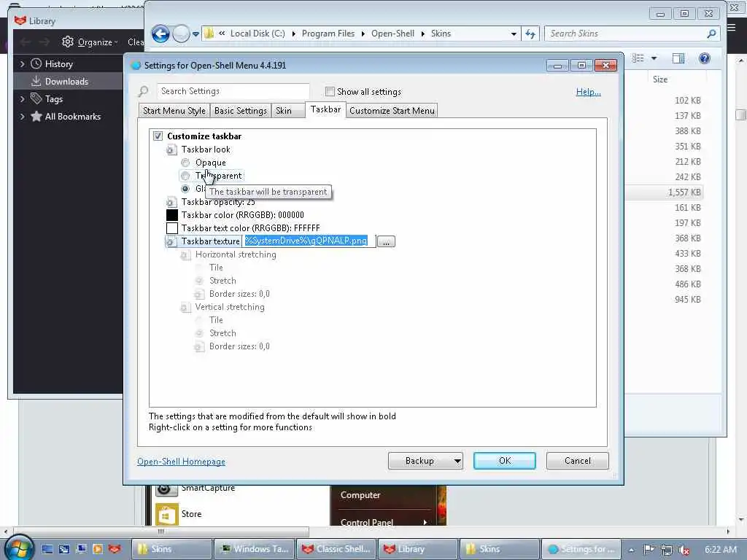Click the Taskbar opacity settings icon
Screen dimensions: 747x560
click(x=171, y=203)
